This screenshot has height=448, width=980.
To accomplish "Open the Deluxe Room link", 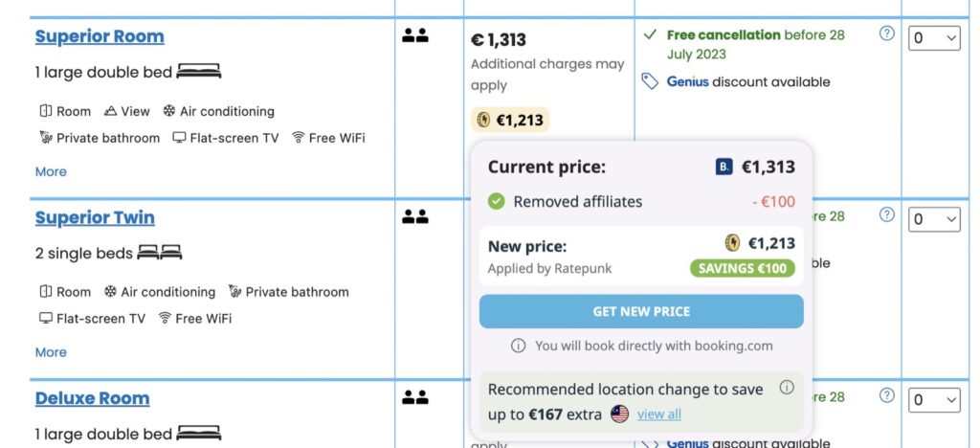I will tap(93, 398).
